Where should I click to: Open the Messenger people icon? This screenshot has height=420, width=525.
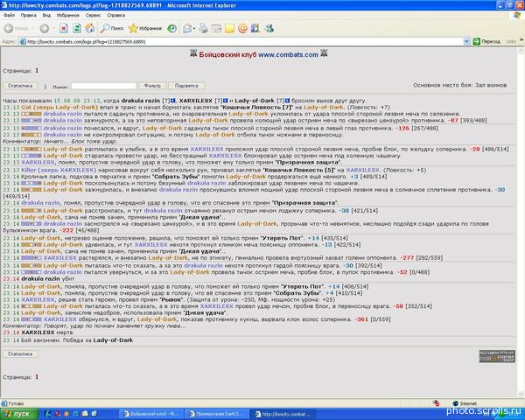[x=269, y=29]
